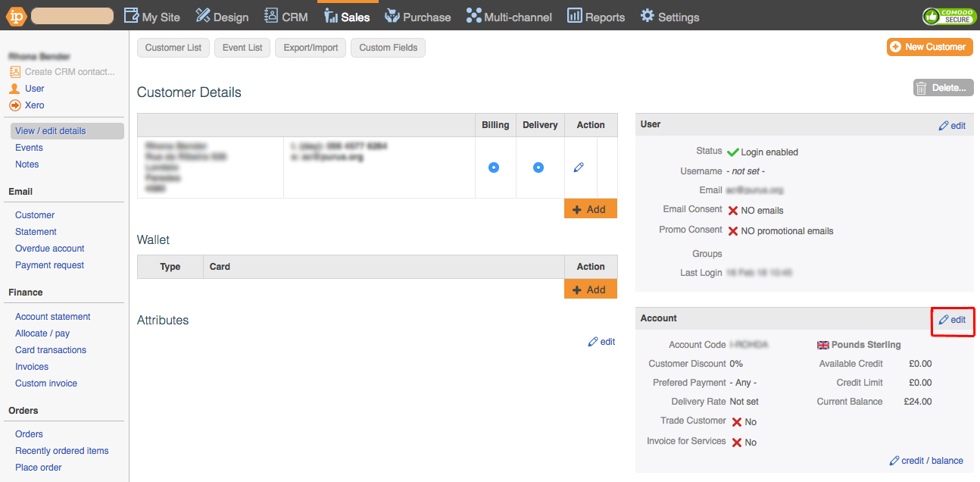
Task: Open the credit / balance link
Action: 926,461
